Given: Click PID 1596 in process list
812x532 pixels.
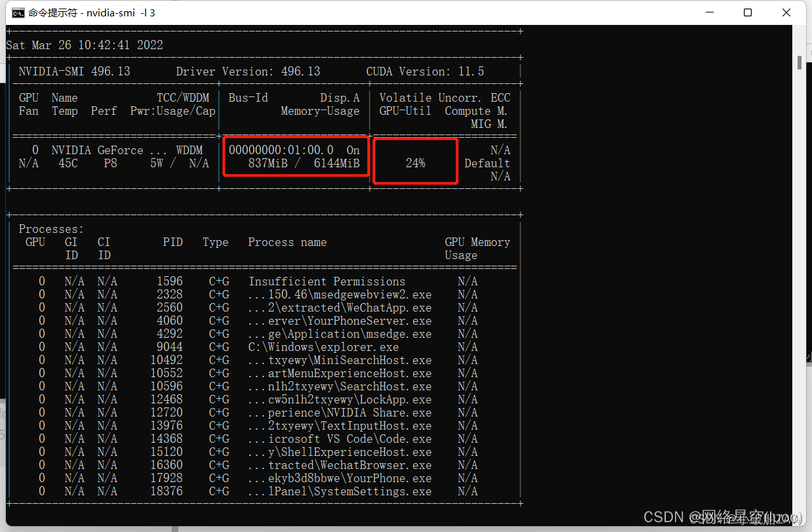Looking at the screenshot, I should click(x=170, y=281).
